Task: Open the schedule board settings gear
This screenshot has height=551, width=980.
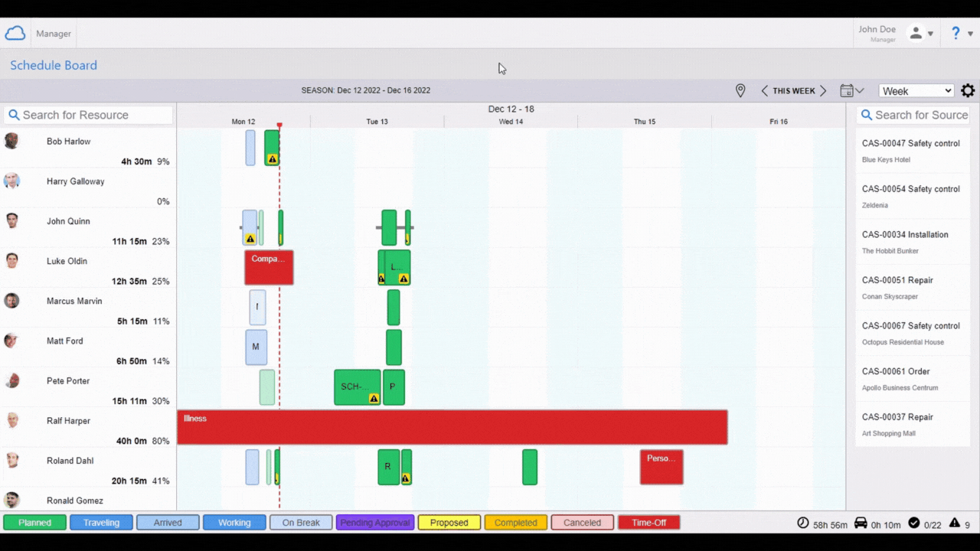Action: 968,91
